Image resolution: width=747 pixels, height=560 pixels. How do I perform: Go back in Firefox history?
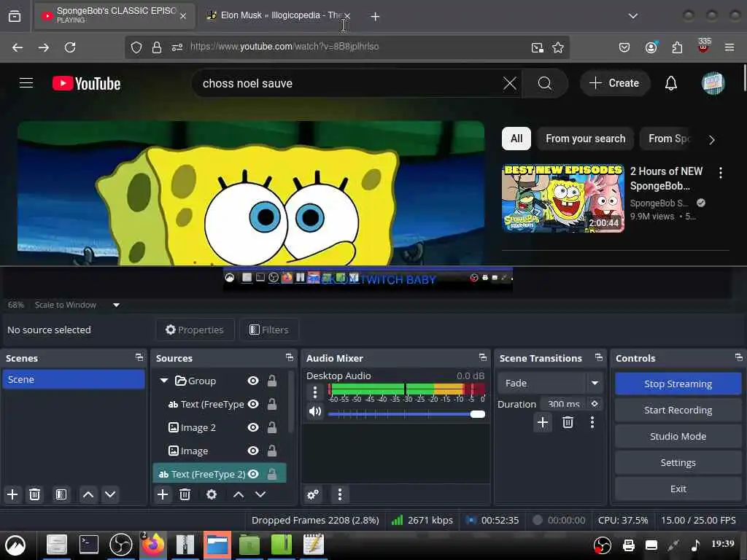click(x=18, y=47)
